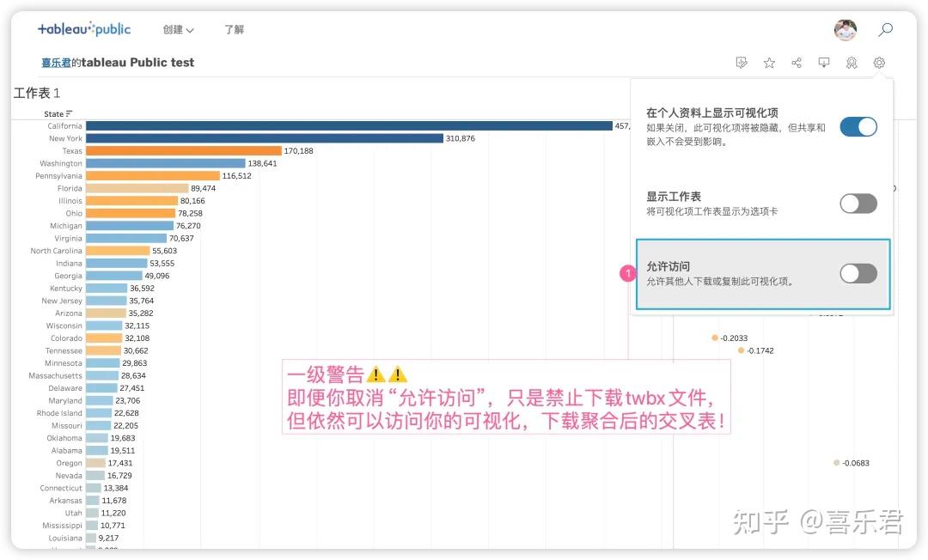The image size is (928, 560).
Task: Select the California bar in the chart
Action: (344, 125)
